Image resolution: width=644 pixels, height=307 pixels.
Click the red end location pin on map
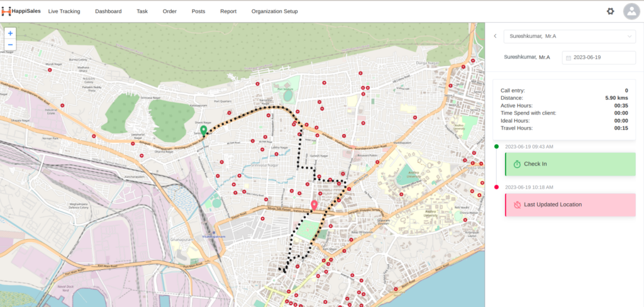coord(314,205)
